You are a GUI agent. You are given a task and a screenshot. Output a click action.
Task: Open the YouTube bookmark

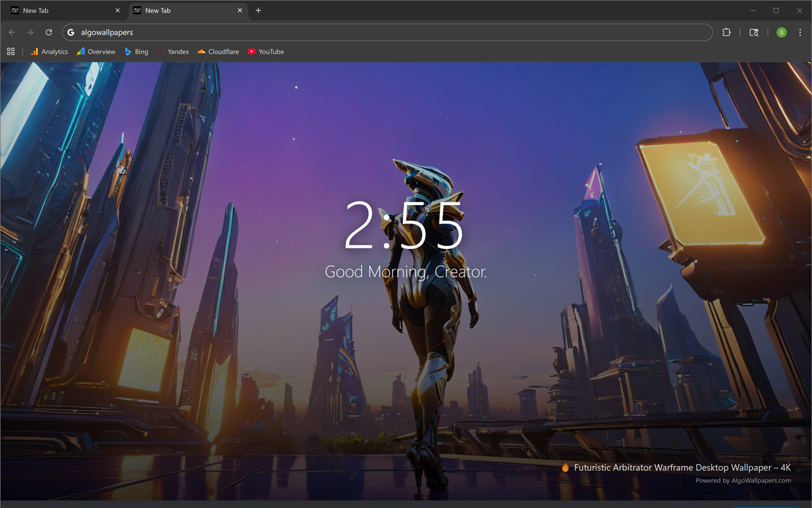tap(266, 51)
